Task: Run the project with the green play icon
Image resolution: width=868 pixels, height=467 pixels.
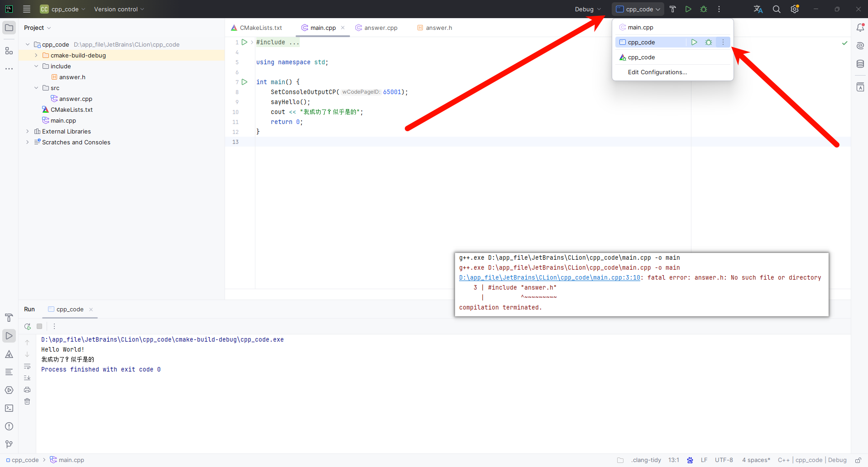Action: [688, 9]
